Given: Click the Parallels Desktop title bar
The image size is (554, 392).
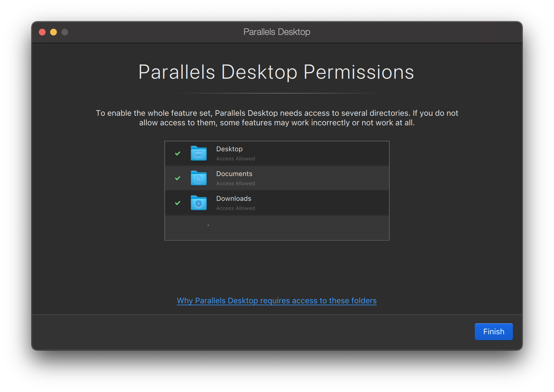Looking at the screenshot, I should tap(277, 32).
